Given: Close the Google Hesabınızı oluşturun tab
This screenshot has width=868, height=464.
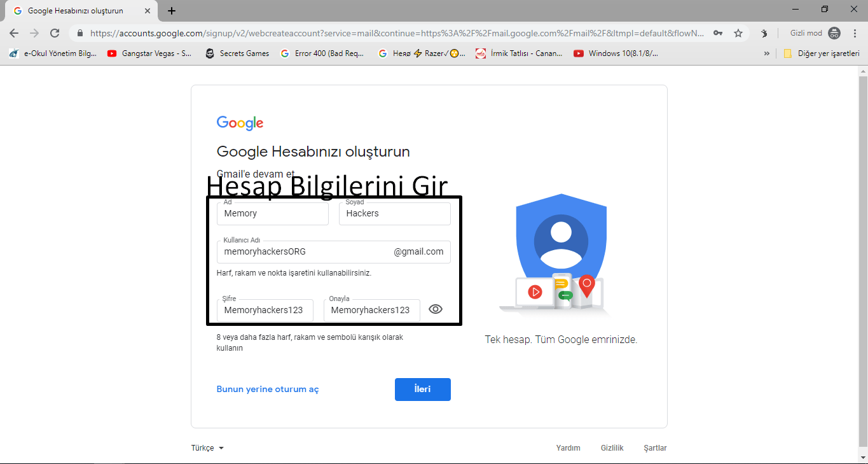Looking at the screenshot, I should tap(148, 11).
